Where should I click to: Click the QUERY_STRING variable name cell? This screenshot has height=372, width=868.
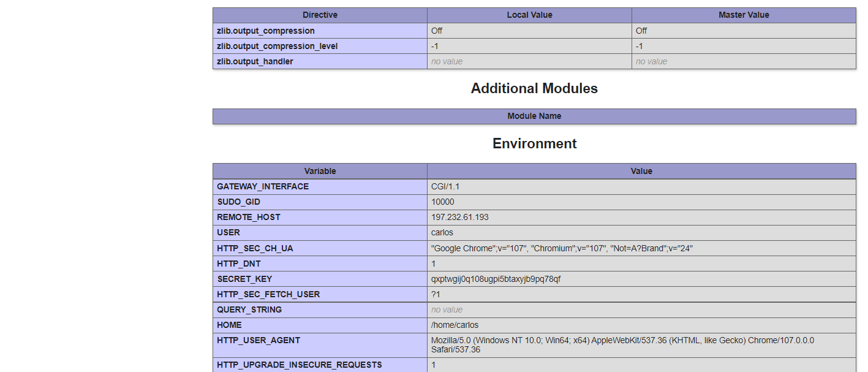(x=249, y=309)
